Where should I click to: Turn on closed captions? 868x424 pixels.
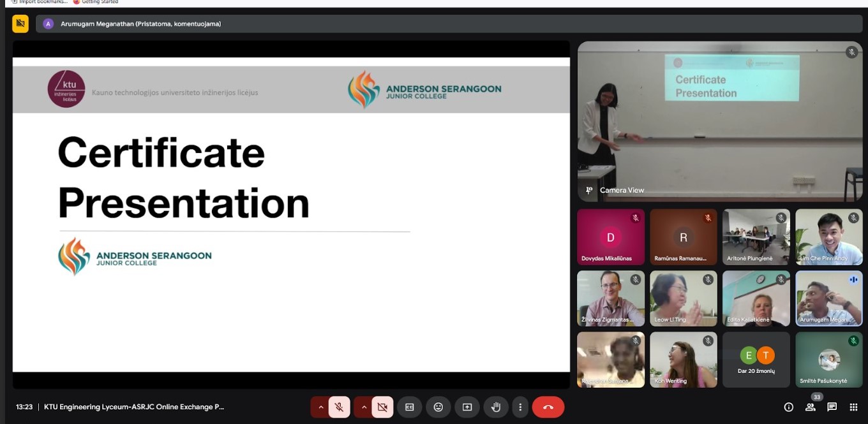click(x=410, y=407)
